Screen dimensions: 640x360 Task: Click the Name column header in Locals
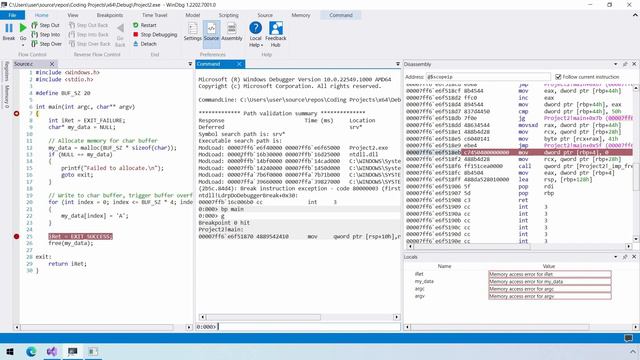444,266
